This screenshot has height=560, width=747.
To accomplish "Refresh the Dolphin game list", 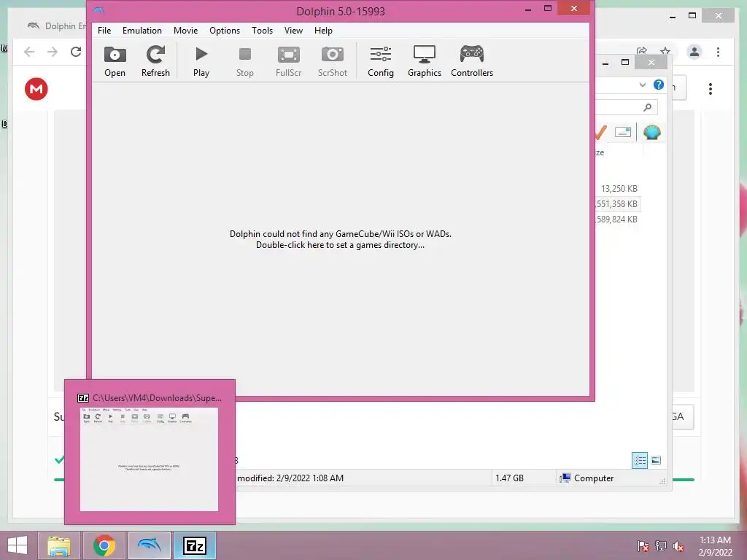I will click(155, 61).
